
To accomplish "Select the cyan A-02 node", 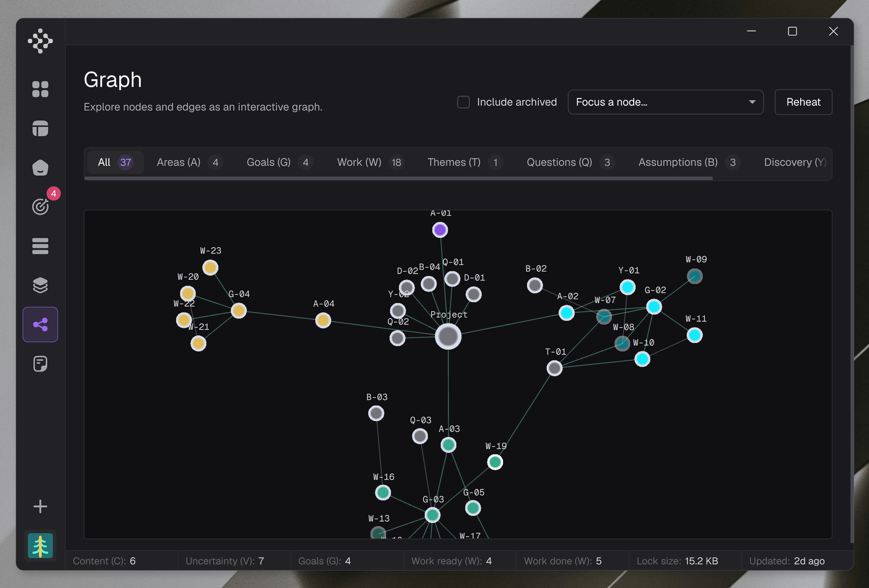I will pyautogui.click(x=566, y=313).
